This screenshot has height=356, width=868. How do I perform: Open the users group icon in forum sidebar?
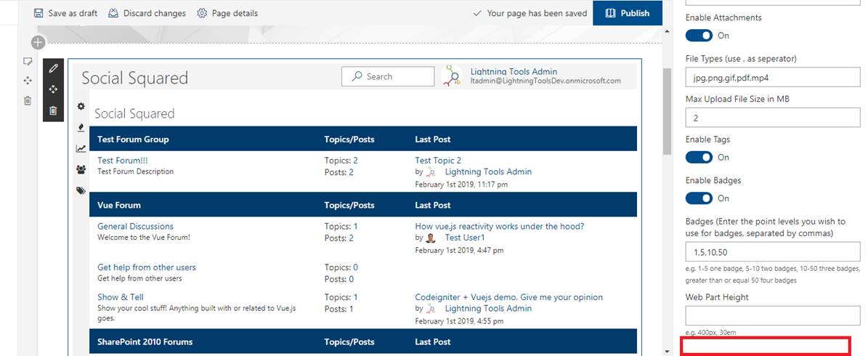point(81,169)
